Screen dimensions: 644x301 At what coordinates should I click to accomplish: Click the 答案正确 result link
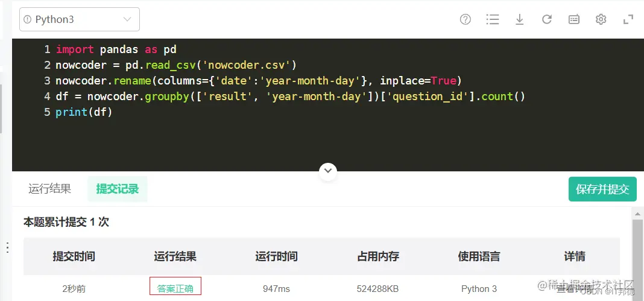[x=175, y=289]
